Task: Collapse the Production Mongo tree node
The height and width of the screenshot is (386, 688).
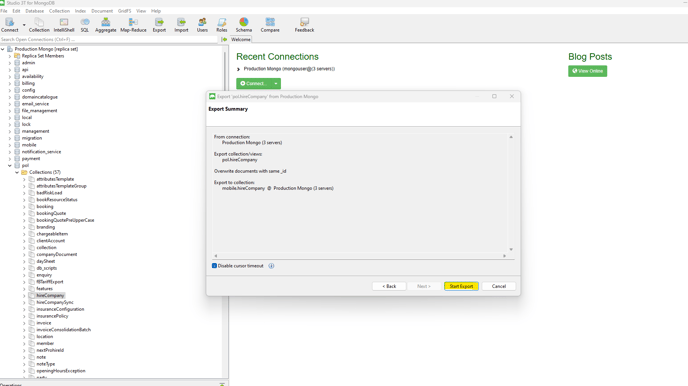Action: pos(3,49)
